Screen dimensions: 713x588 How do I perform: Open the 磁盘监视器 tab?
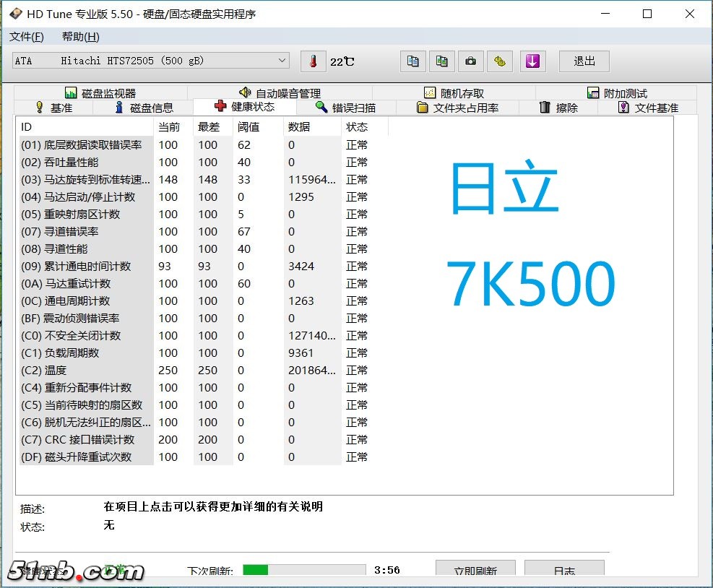click(x=100, y=93)
